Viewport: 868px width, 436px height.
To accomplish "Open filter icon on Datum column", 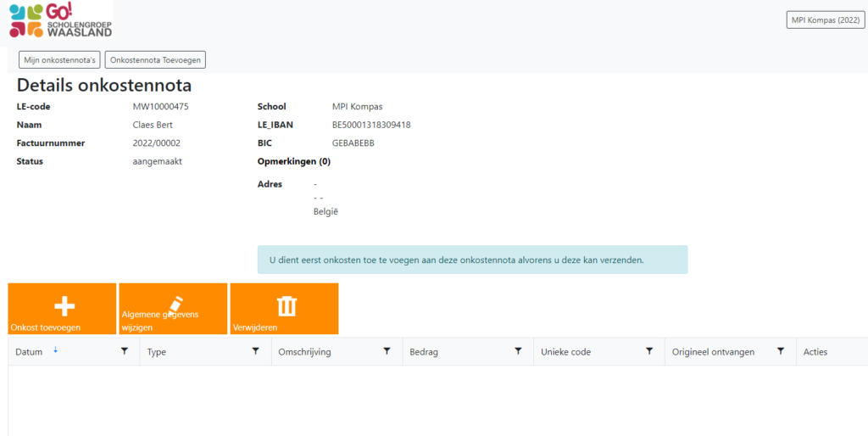I will (125, 351).
